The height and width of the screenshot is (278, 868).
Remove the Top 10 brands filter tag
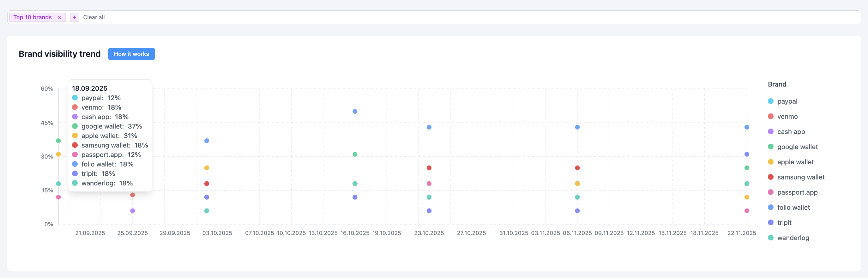59,17
